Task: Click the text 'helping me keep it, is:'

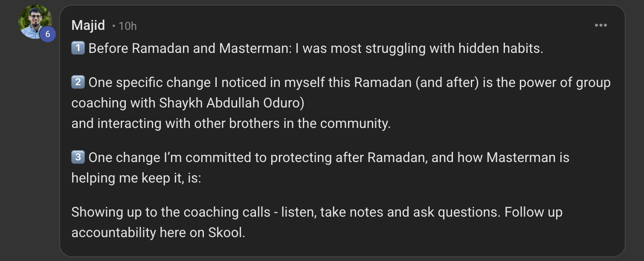Action: [x=136, y=178]
